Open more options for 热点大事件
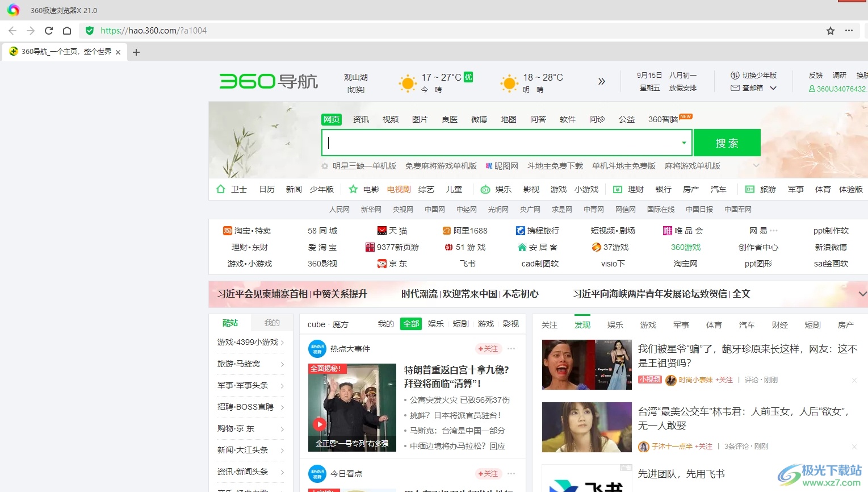868x492 pixels. (x=511, y=349)
